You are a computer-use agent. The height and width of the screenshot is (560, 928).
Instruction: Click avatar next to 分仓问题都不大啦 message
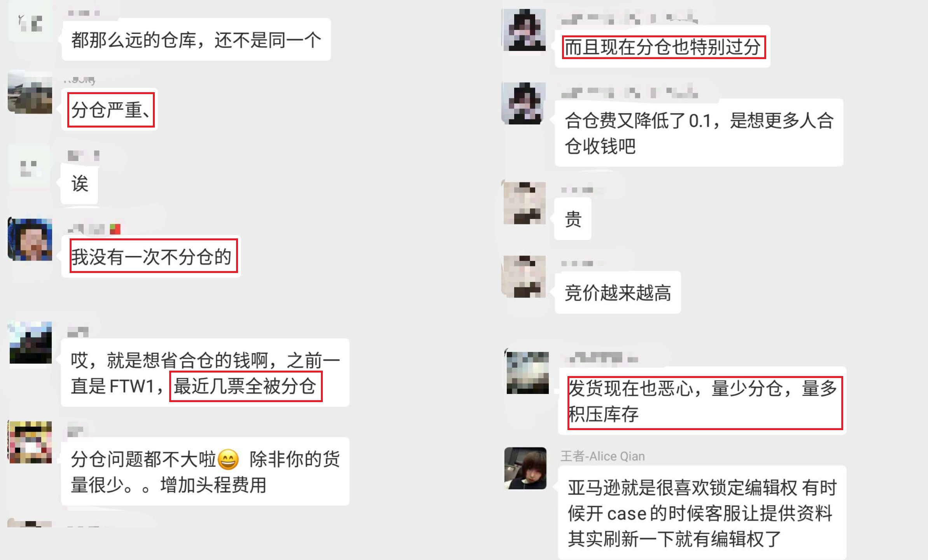click(30, 442)
